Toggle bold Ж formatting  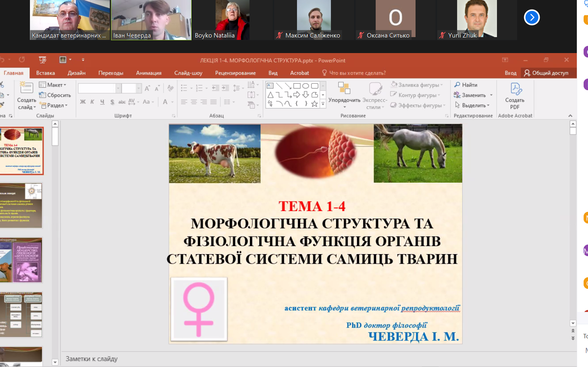(83, 102)
